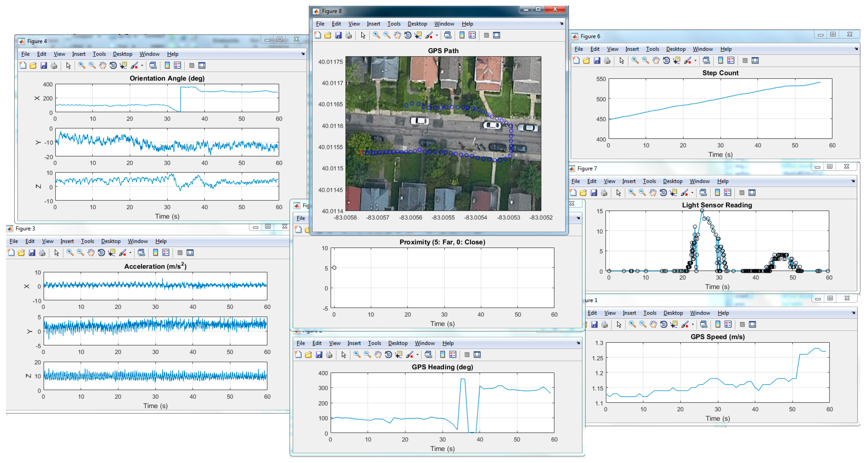Show Plot Tools and Dock icon in Figure 8
Screen dimensions: 868x463
click(497, 35)
